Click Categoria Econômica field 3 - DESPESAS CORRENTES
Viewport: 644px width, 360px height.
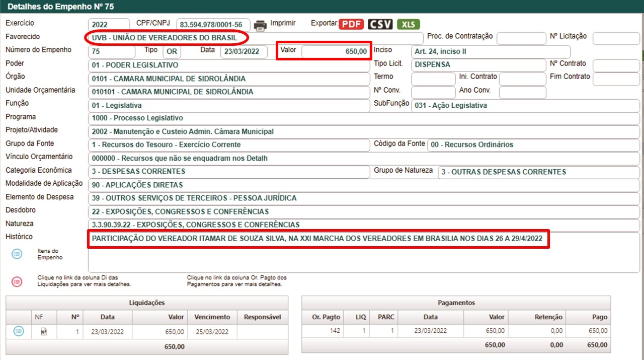[228, 172]
